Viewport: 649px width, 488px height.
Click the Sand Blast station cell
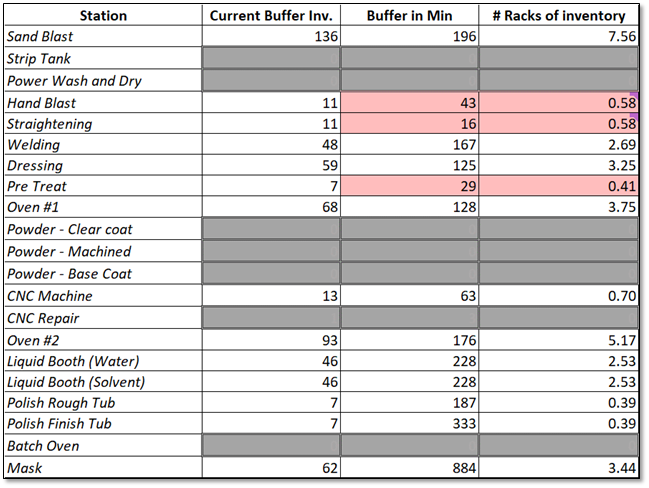click(x=102, y=38)
